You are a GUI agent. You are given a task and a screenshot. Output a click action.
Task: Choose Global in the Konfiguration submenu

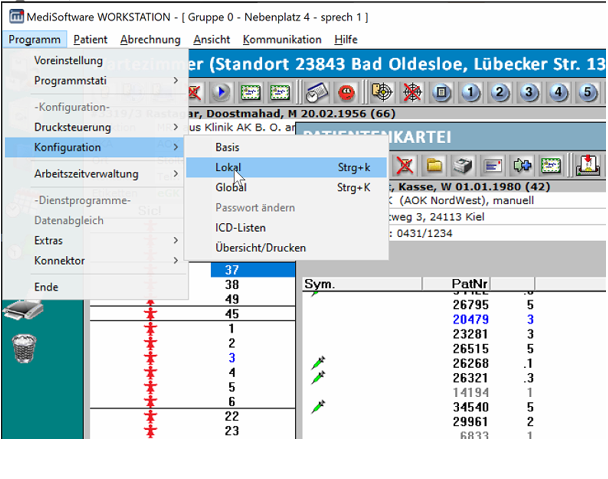[286, 187]
